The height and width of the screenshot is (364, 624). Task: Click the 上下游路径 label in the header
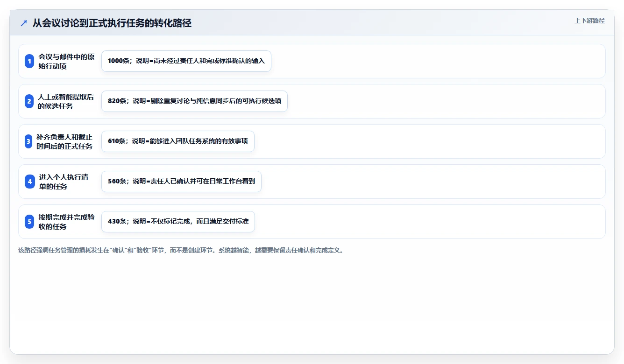pyautogui.click(x=589, y=21)
